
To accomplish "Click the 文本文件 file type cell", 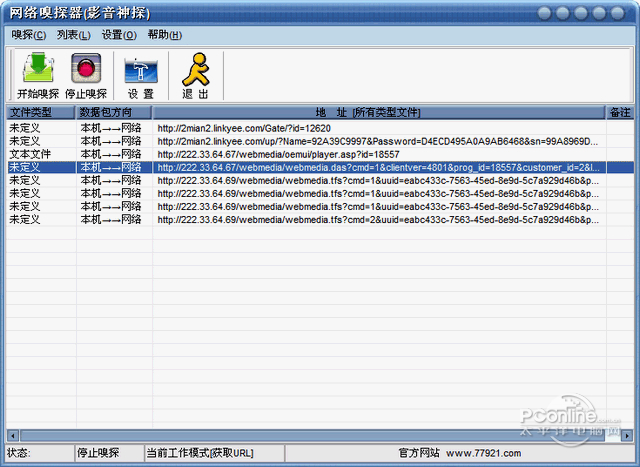I will [x=30, y=154].
